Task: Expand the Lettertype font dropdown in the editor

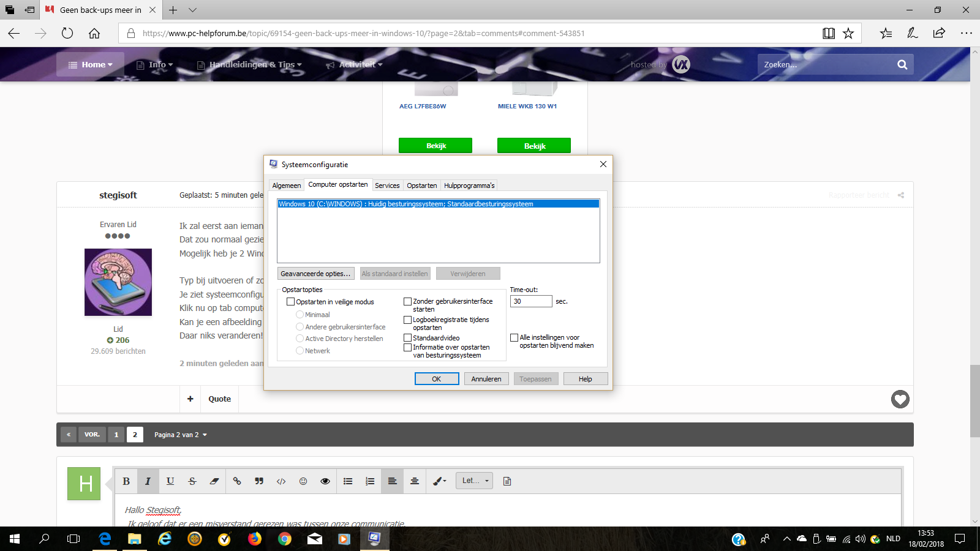Action: (474, 481)
